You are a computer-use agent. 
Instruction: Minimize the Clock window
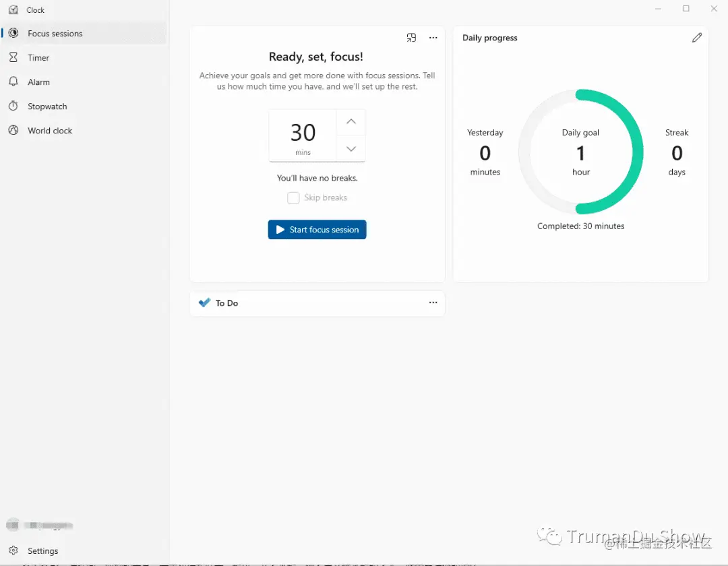point(658,9)
